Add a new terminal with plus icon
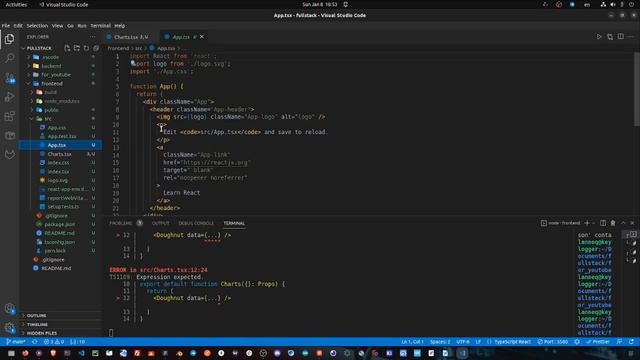The height and width of the screenshot is (360, 640). click(x=587, y=223)
